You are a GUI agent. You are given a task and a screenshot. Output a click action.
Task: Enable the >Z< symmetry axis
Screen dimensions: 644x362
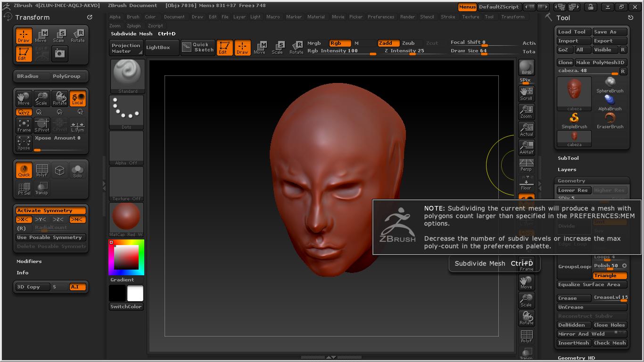[x=58, y=220]
